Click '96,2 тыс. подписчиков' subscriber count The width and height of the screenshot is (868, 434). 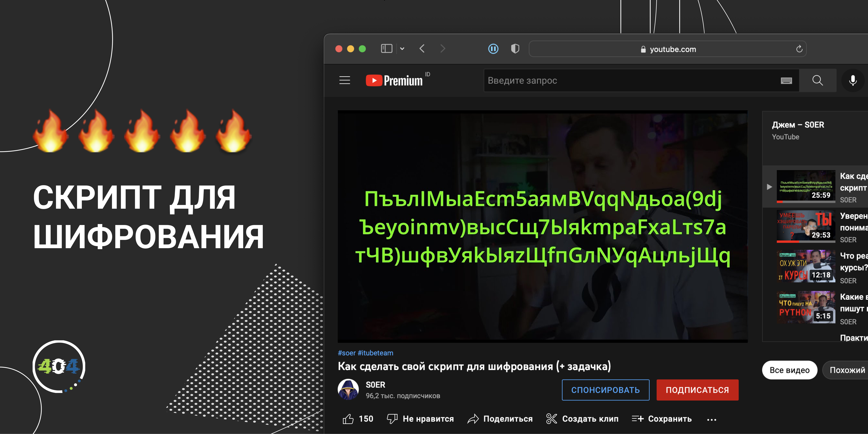click(403, 396)
